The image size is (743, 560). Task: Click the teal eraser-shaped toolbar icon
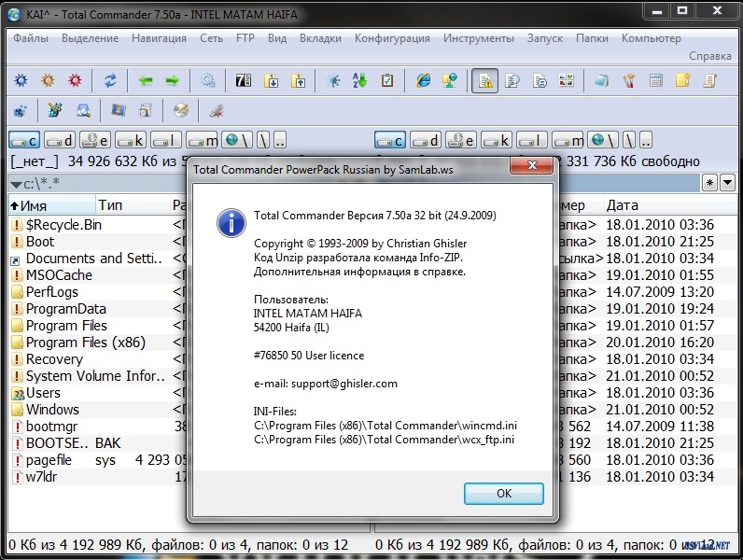(x=601, y=80)
